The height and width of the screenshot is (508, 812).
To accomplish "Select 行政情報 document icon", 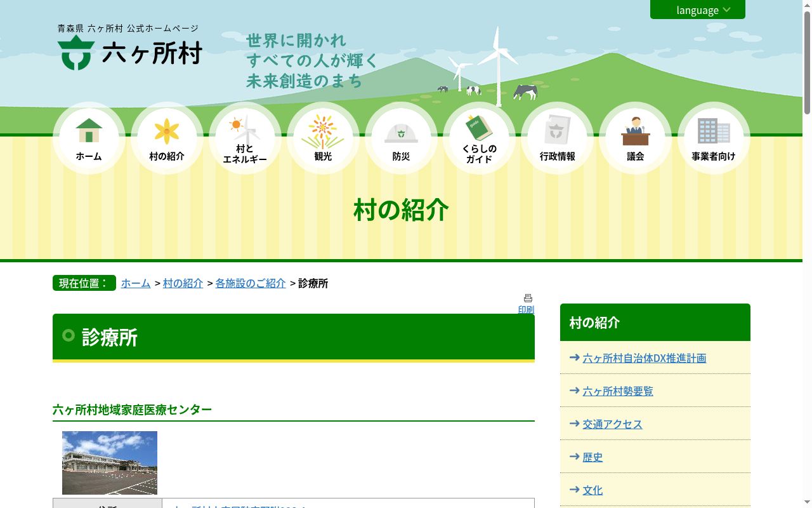I will point(557,138).
